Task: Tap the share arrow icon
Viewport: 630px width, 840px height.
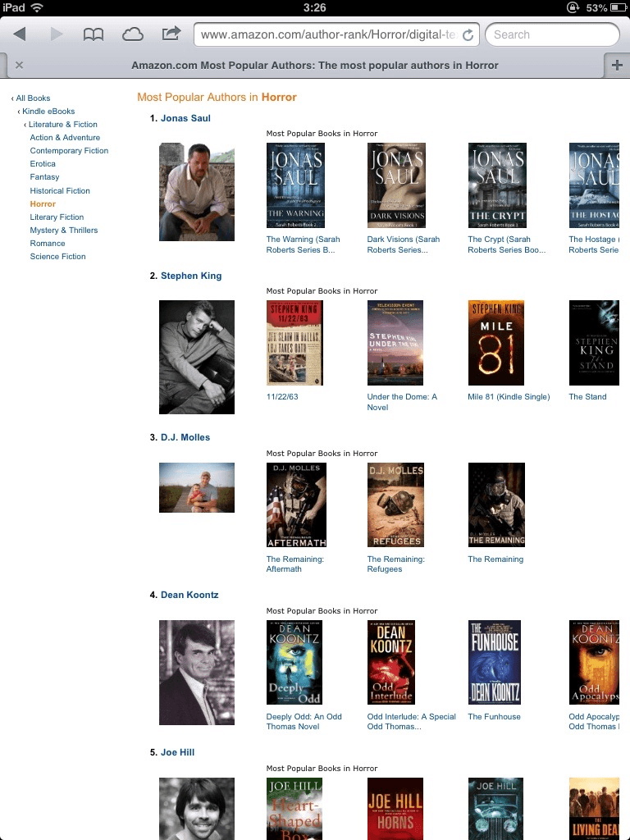Action: [171, 34]
